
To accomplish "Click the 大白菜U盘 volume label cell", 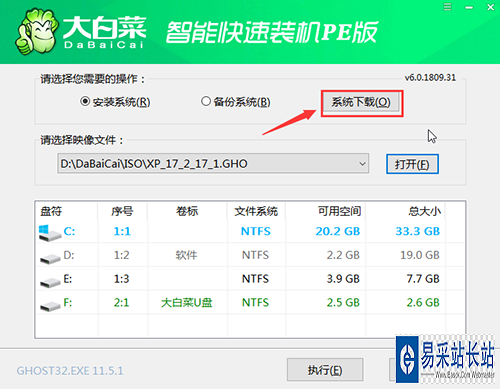I will [x=186, y=303].
